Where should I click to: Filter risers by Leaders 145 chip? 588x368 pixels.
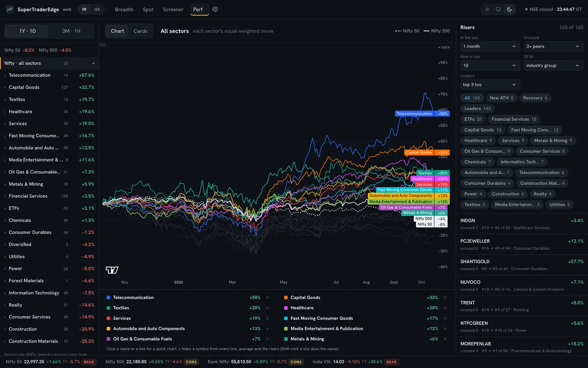[x=477, y=108]
